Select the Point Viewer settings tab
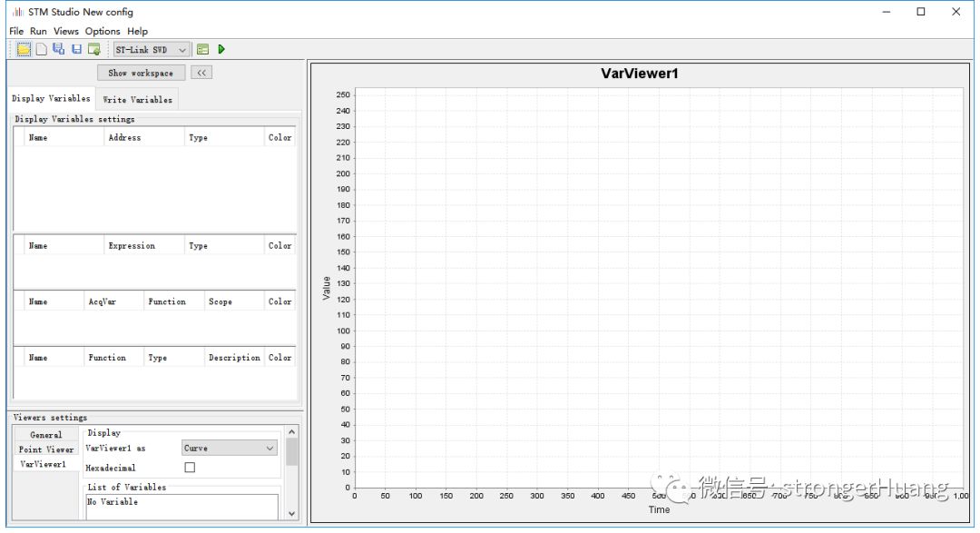This screenshot has height=533, width=980. 46,449
